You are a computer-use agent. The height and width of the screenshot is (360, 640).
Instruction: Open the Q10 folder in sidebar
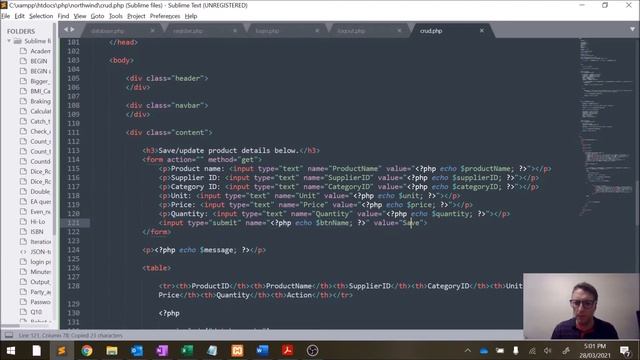point(36,312)
